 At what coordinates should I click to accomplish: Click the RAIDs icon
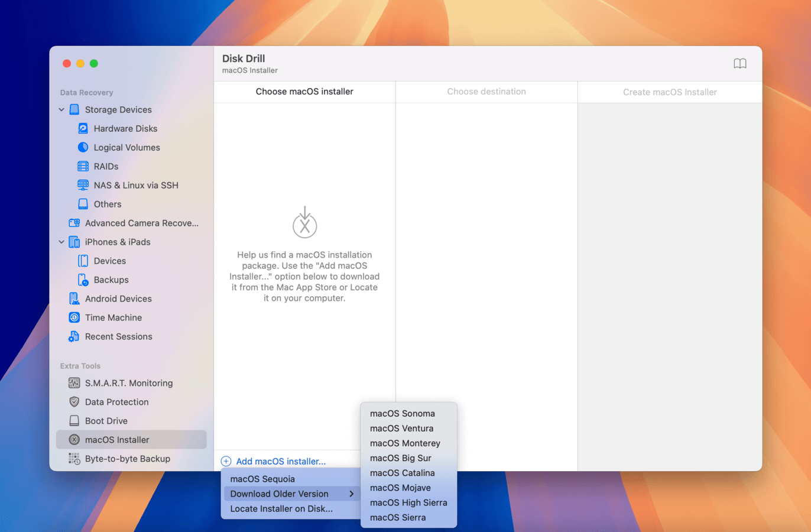pos(83,166)
